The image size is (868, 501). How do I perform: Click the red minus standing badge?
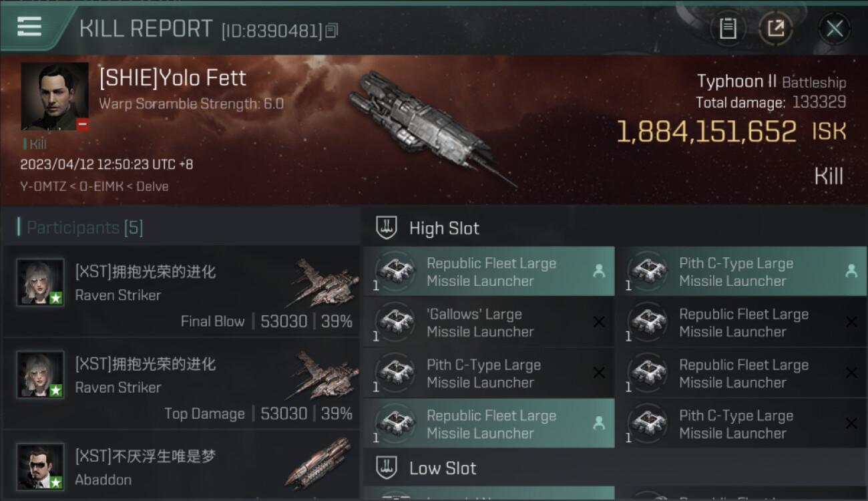click(x=82, y=124)
